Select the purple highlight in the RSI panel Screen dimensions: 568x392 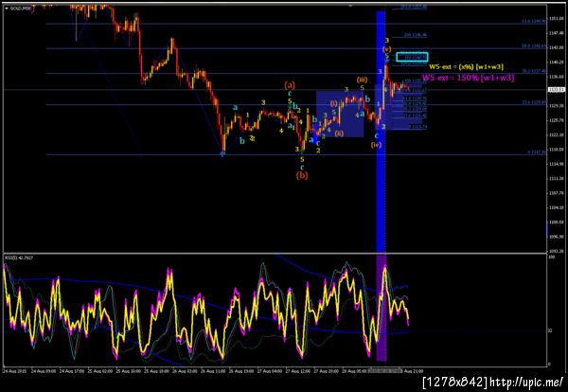(x=382, y=308)
